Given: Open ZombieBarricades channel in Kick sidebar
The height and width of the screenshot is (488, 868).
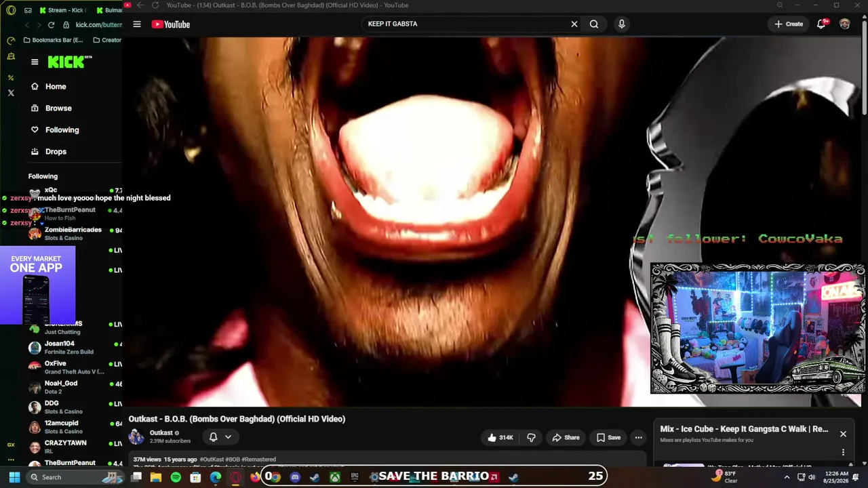Looking at the screenshot, I should click(x=75, y=234).
